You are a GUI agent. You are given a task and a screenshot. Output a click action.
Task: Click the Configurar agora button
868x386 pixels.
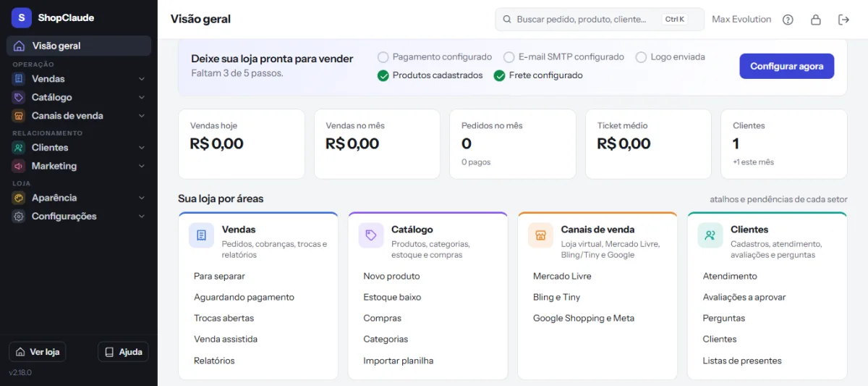[786, 66]
